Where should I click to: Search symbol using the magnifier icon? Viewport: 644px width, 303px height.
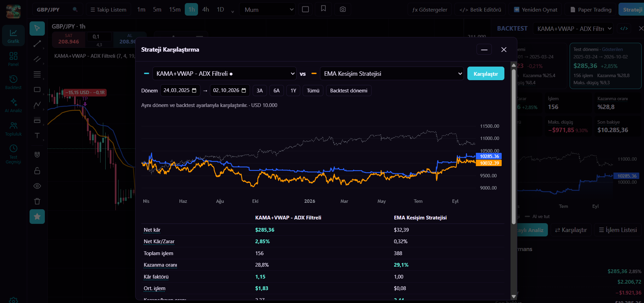[75, 10]
